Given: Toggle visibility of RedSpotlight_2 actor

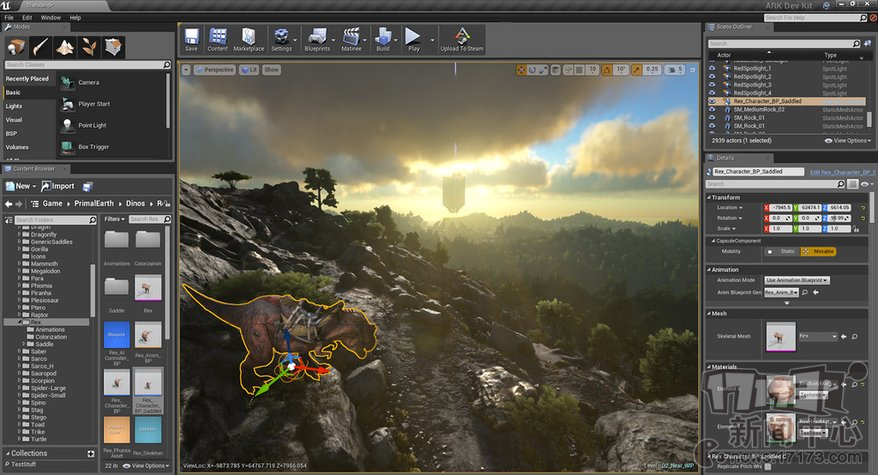Looking at the screenshot, I should click(712, 76).
